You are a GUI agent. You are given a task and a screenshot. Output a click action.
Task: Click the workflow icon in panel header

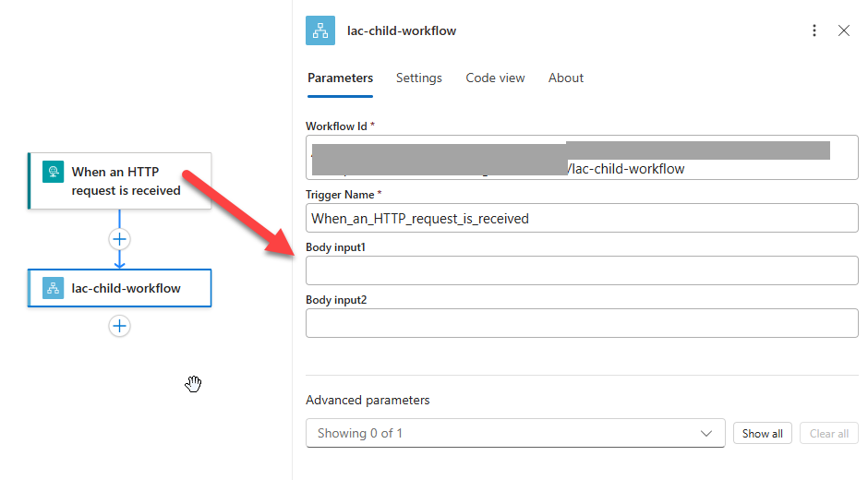click(320, 30)
